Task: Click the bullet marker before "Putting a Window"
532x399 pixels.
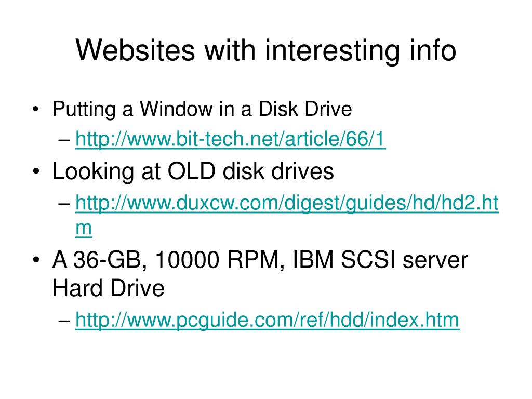Action: pos(36,110)
